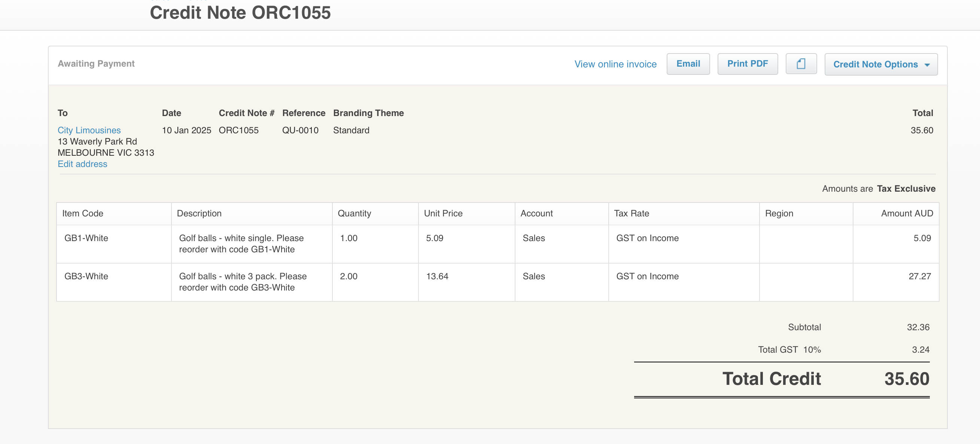Screen dimensions: 980x444
Task: Click the Amount AUD column header
Action: 907,213
